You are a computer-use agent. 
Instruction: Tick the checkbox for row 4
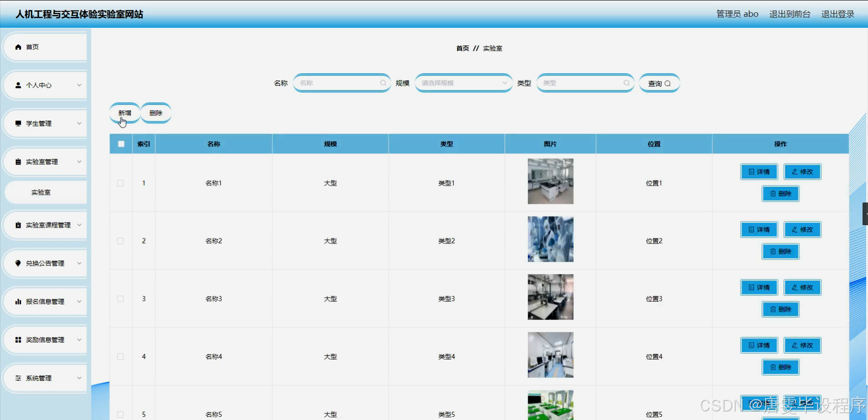[x=121, y=356]
